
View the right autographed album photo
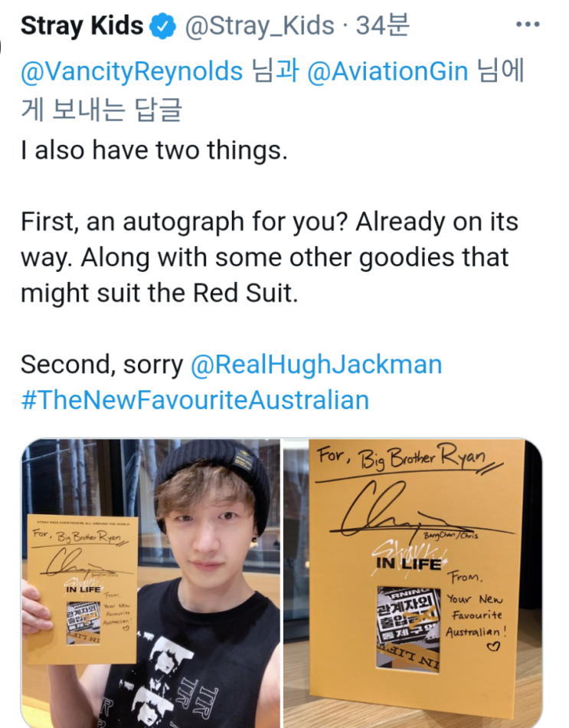[413, 583]
